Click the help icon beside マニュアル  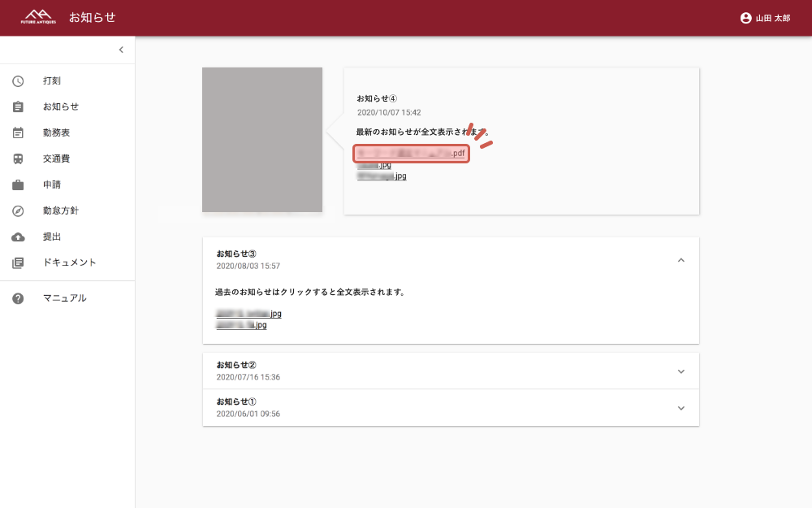18,298
